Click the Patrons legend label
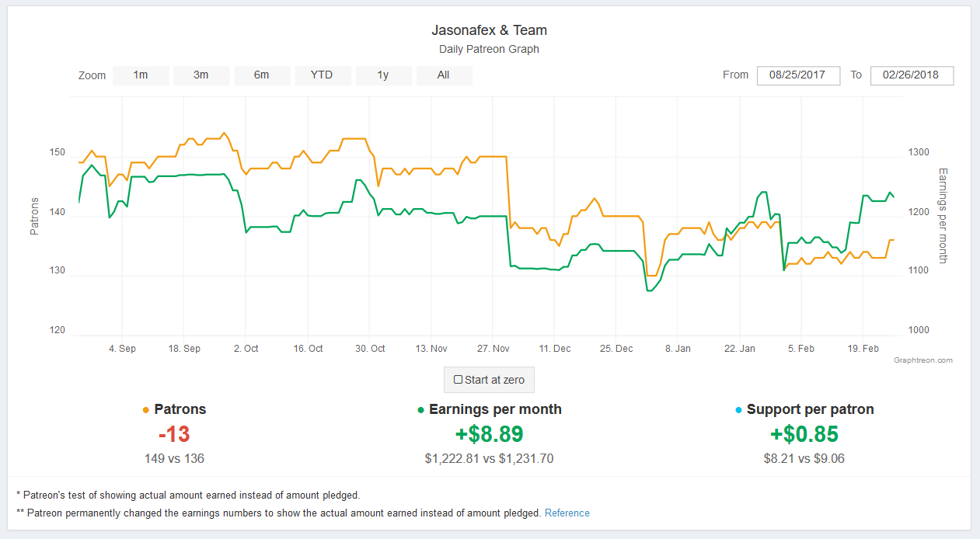The height and width of the screenshot is (539, 980). pyautogui.click(x=180, y=409)
